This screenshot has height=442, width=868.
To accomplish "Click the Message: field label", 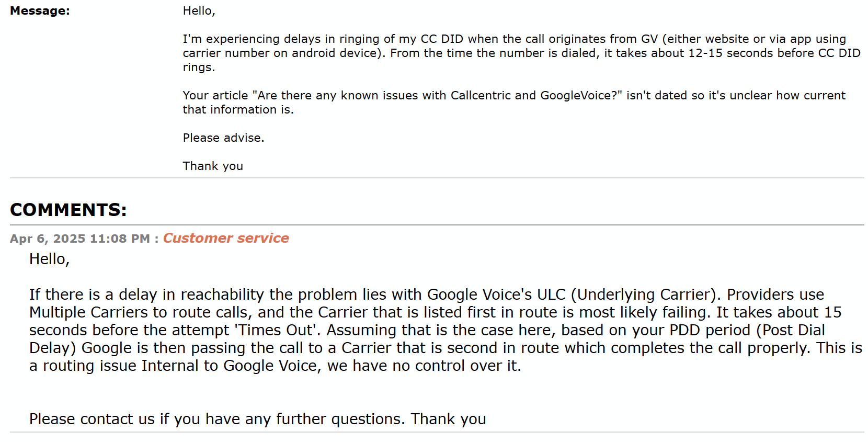I will coord(40,11).
